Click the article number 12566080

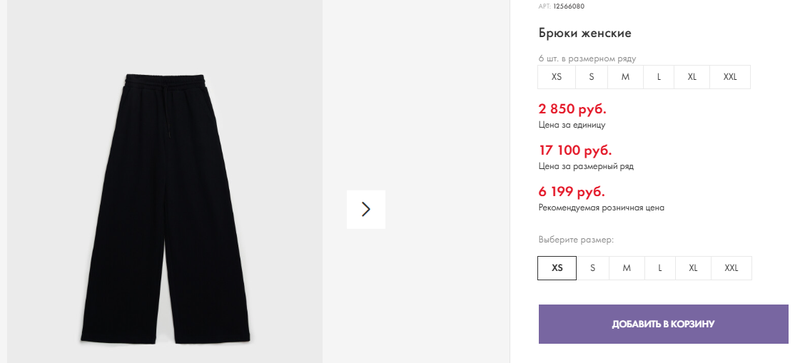point(569,7)
